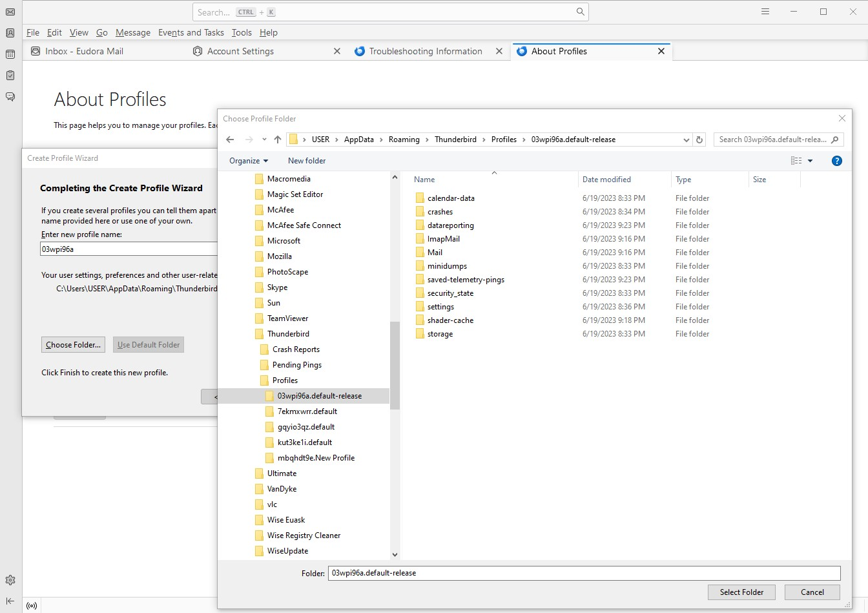Click the Choose Folder button
Image resolution: width=868 pixels, height=613 pixels.
point(73,345)
